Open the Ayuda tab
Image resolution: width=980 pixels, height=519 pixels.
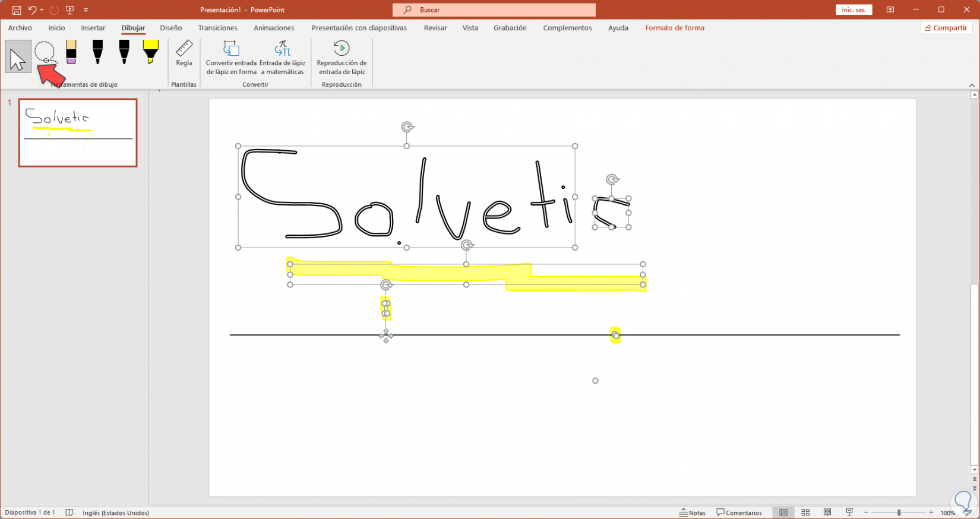tap(618, 28)
